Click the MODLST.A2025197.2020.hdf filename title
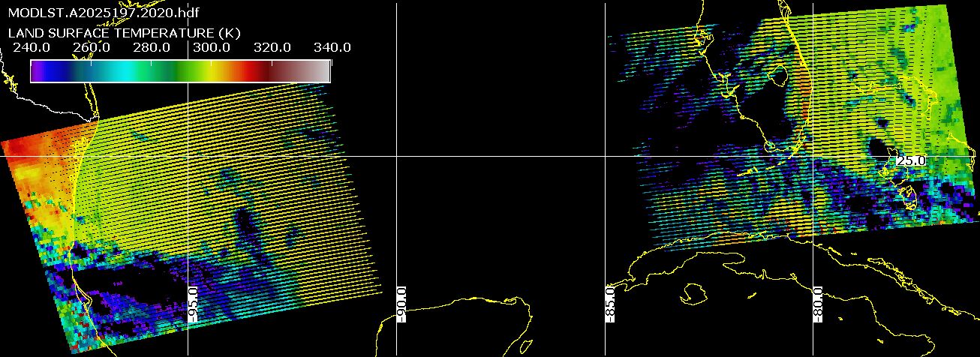This screenshot has width=980, height=357. coord(104,13)
